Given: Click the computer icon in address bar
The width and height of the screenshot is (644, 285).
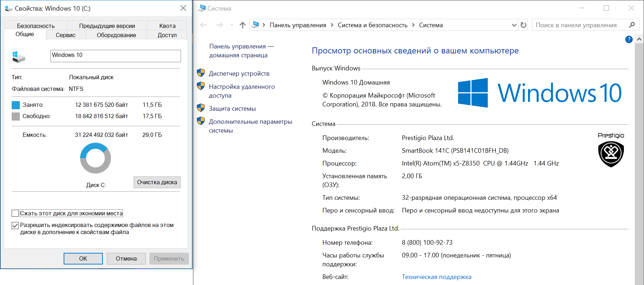Looking at the screenshot, I should (x=255, y=25).
